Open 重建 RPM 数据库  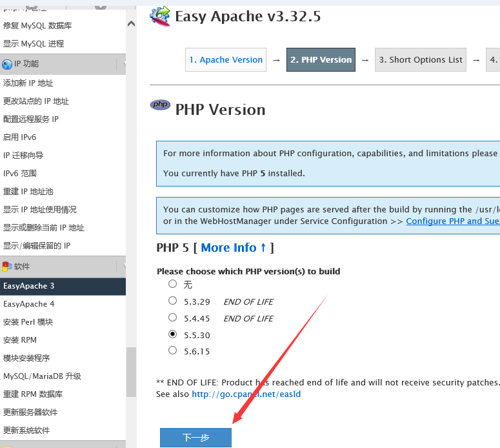pos(33,394)
